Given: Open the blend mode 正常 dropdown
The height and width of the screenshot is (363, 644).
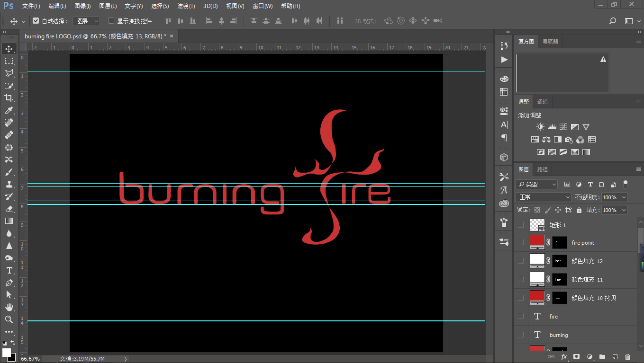Looking at the screenshot, I should [x=544, y=197].
